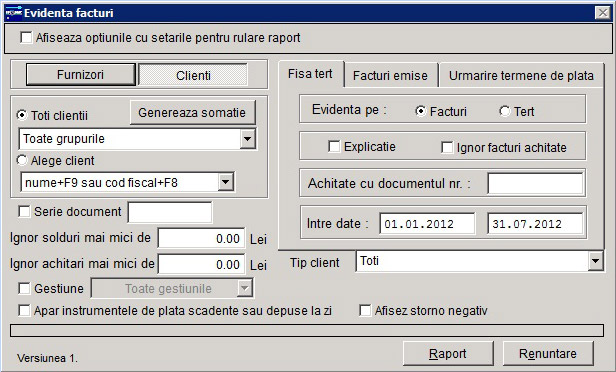Image resolution: width=616 pixels, height=372 pixels.
Task: Enable Ignor facturi achitate checkbox
Action: (447, 147)
